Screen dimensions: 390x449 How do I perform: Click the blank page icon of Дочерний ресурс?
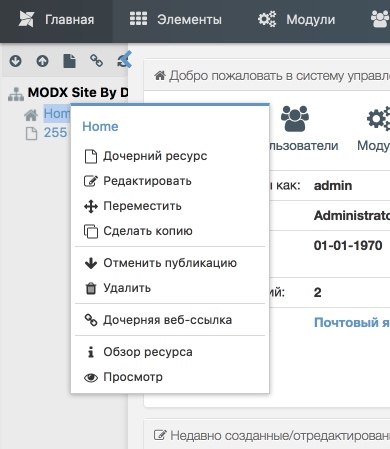[x=91, y=156]
